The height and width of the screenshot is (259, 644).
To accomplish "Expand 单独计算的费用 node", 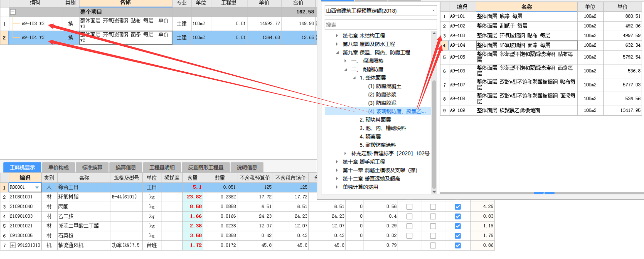I will pos(337,187).
